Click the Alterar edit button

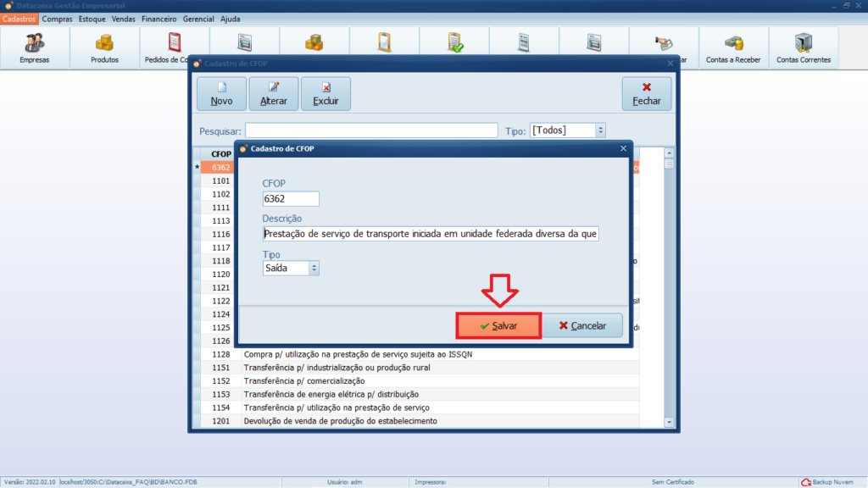(274, 93)
